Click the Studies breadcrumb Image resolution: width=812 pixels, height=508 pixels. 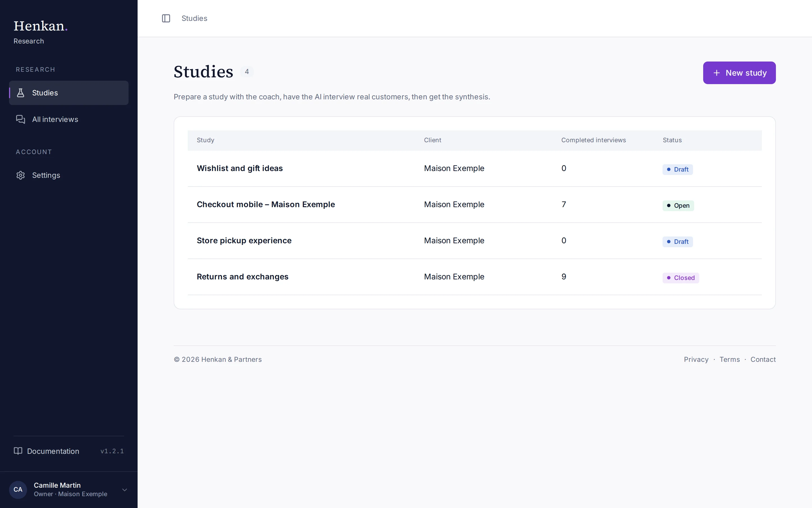click(x=194, y=18)
